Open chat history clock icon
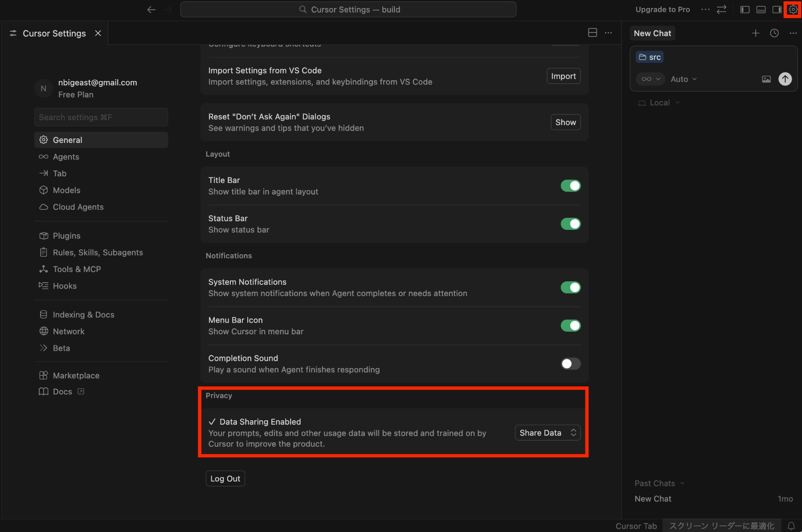802x532 pixels. pos(774,33)
